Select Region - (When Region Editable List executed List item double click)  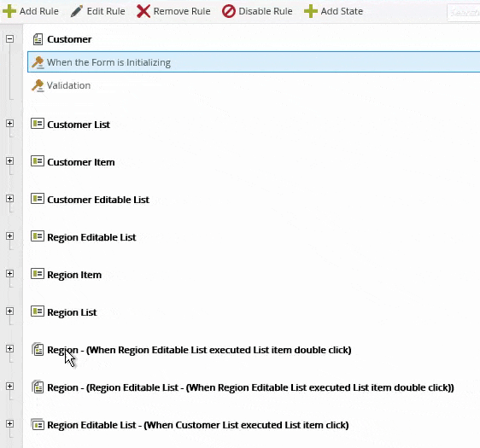pos(199,350)
